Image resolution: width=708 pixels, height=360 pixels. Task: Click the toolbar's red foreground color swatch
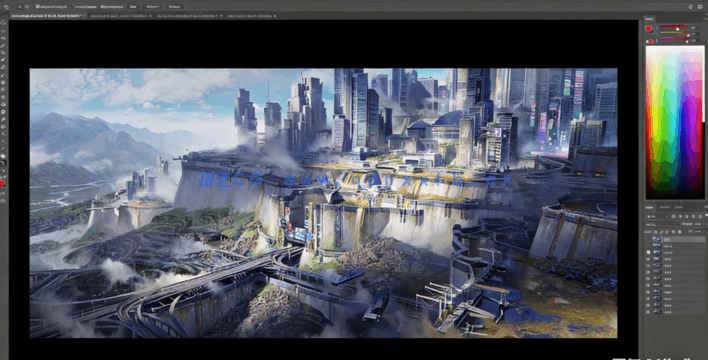tap(2, 183)
